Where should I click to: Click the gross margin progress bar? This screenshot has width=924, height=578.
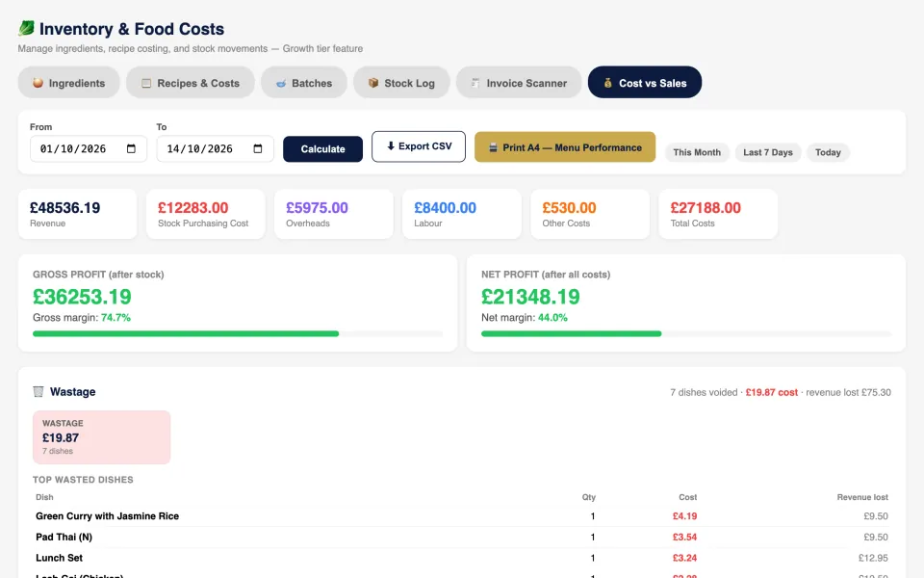[238, 334]
